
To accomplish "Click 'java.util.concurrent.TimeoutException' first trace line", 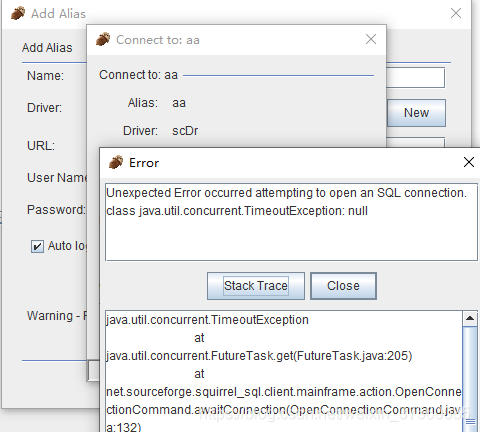I will (x=207, y=320).
